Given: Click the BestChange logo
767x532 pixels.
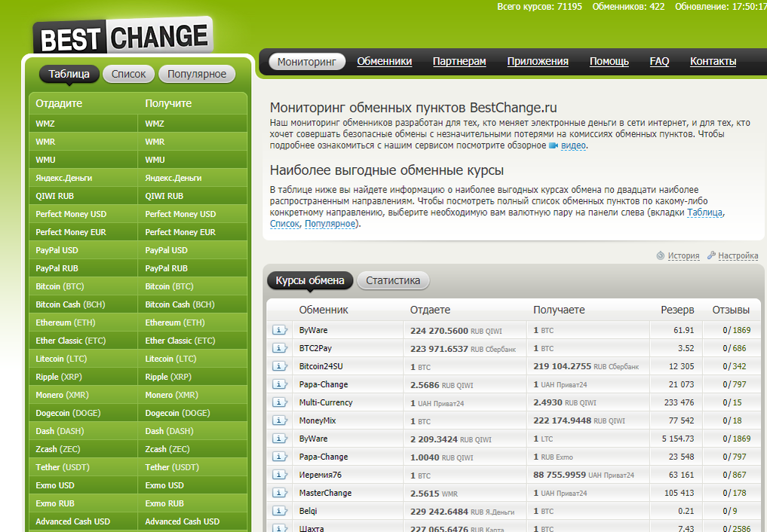Looking at the screenshot, I should 123,37.
